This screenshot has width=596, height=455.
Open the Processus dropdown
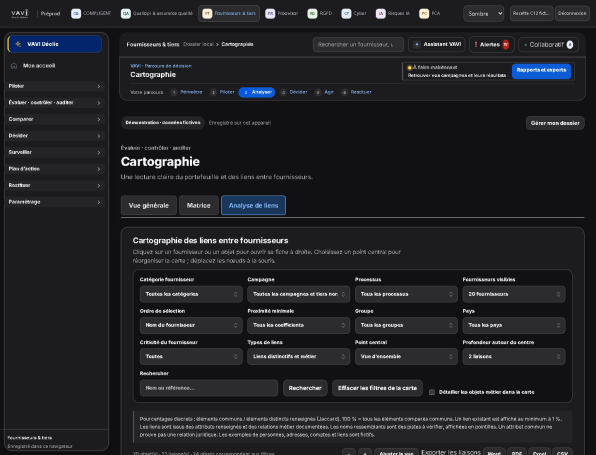point(406,294)
